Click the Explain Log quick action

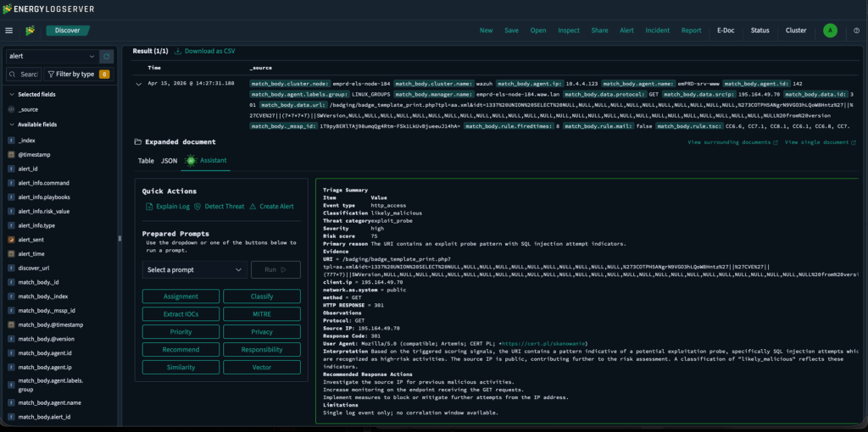point(167,206)
